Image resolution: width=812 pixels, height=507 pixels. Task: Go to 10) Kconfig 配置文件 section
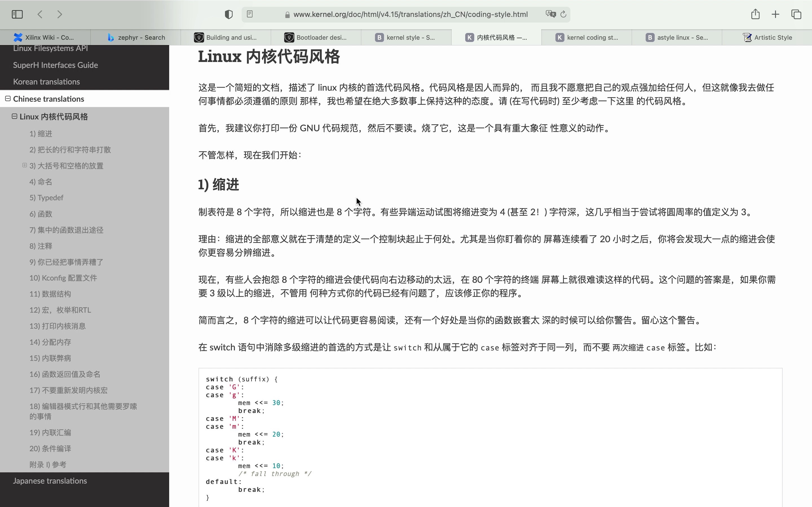(63, 278)
